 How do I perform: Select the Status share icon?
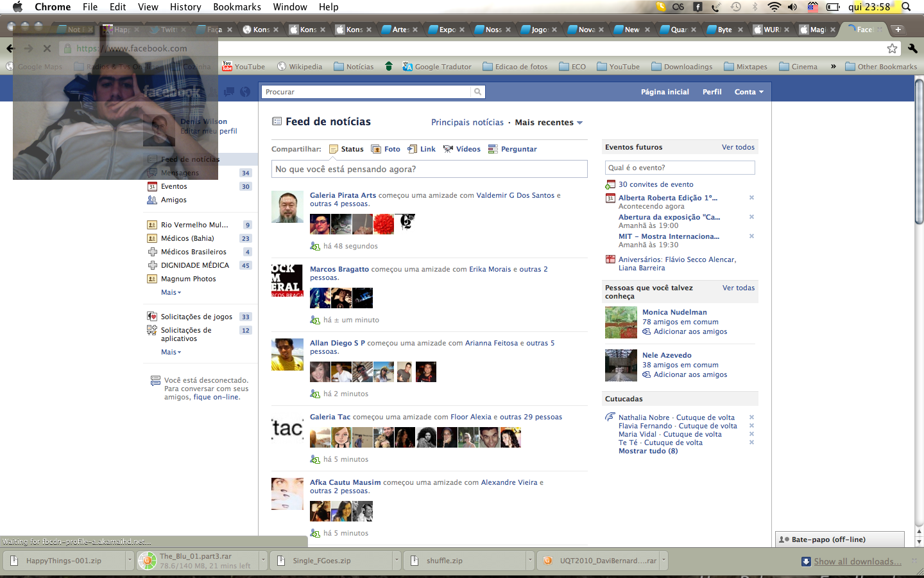click(x=334, y=149)
